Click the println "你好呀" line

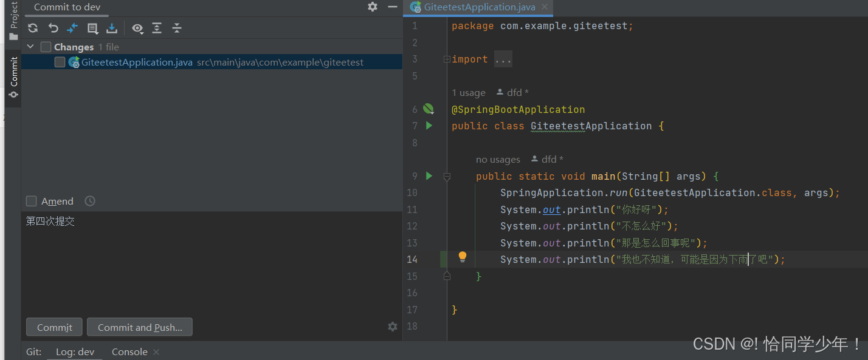(x=584, y=209)
